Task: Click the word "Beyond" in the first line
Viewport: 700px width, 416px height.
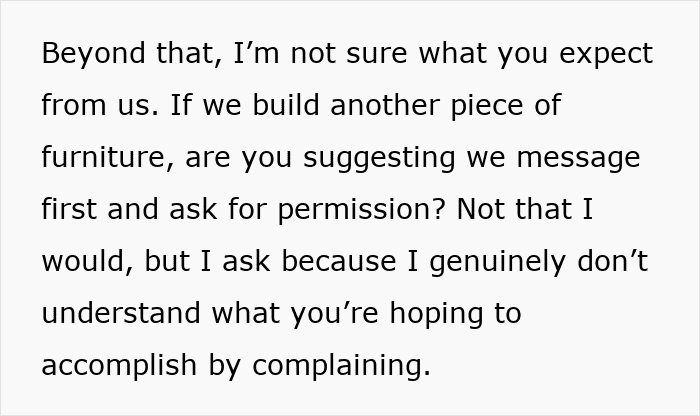Action: pos(93,53)
